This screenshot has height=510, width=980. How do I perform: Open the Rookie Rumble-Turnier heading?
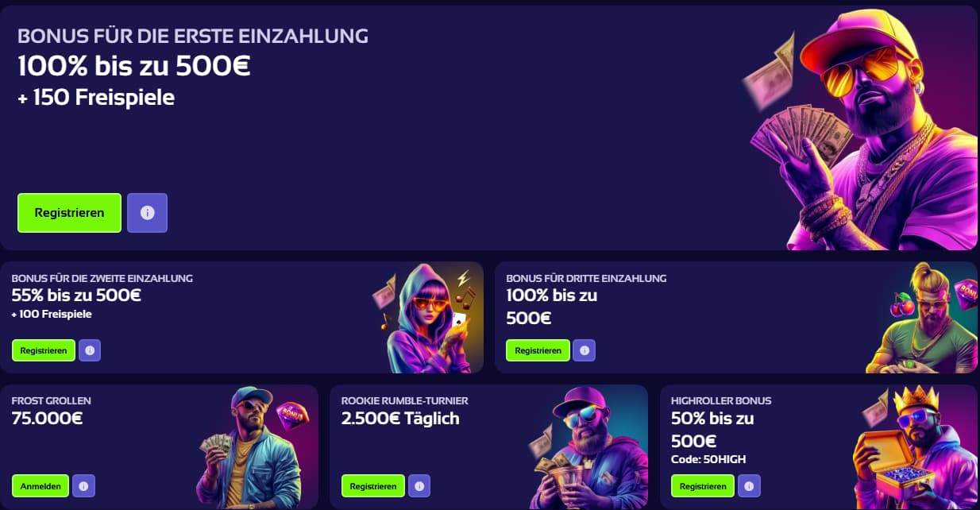pyautogui.click(x=405, y=401)
